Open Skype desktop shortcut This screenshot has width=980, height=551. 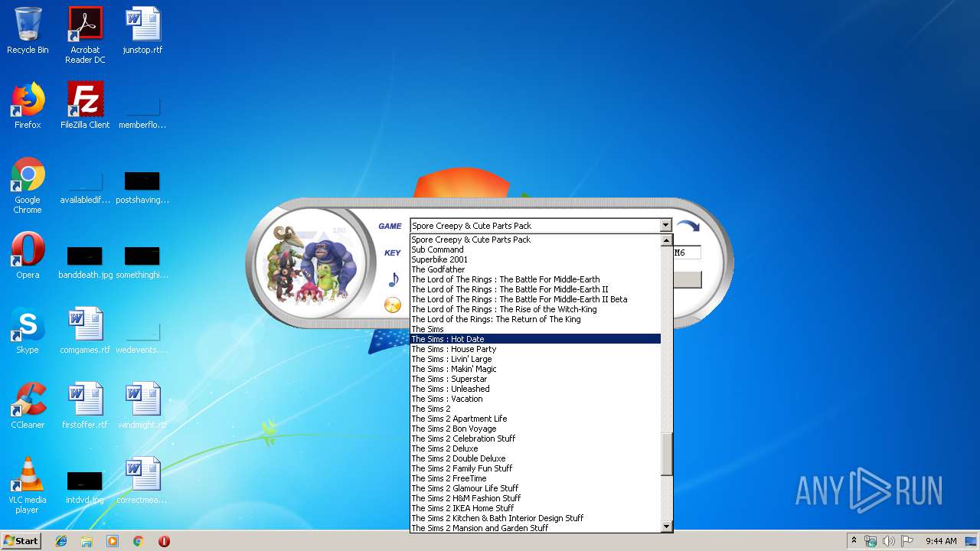click(x=28, y=331)
